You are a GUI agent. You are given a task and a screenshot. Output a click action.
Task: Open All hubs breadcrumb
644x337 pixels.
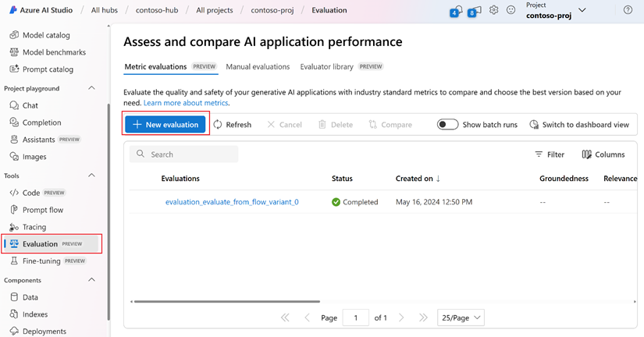tap(105, 10)
